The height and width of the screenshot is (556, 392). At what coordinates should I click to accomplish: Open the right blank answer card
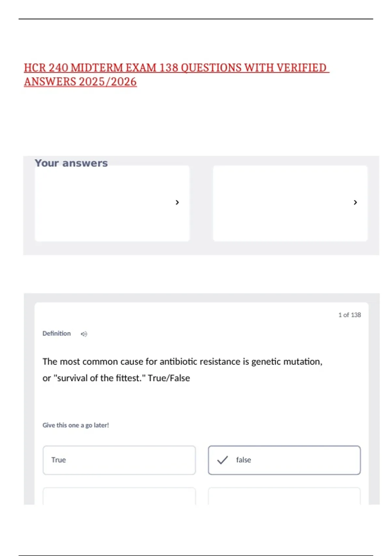point(290,203)
